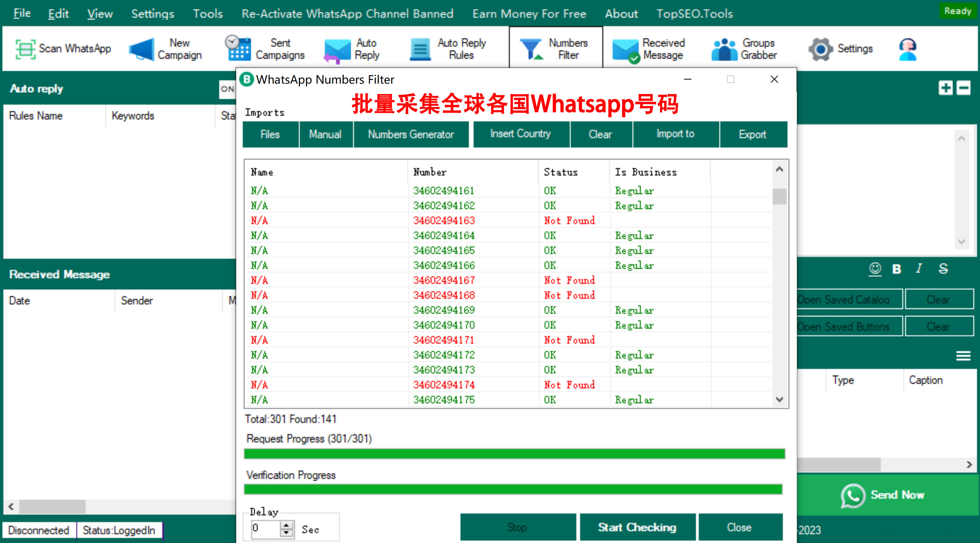Click the Status:LoggedIn status bar entry
This screenshot has height=543, width=980.
(x=120, y=530)
